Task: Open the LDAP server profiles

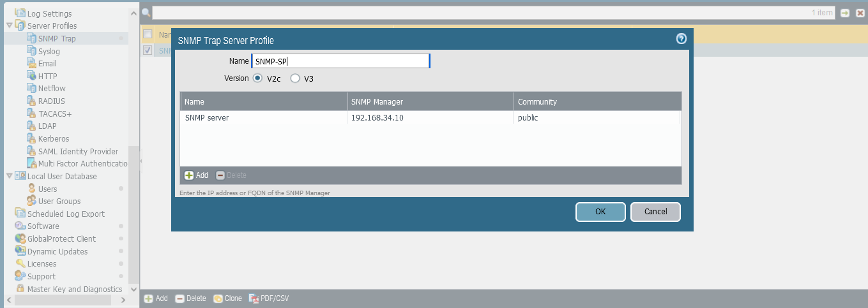Action: click(47, 126)
